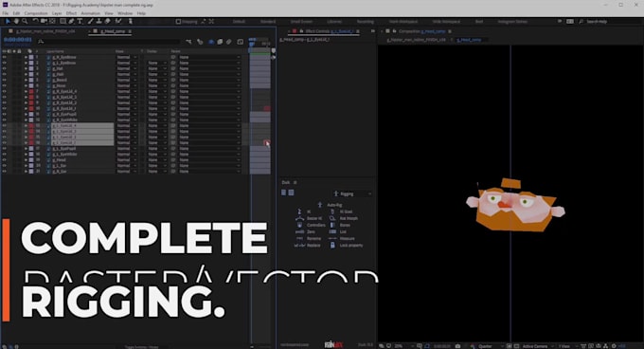Click the Duik Bones icon

point(332,225)
